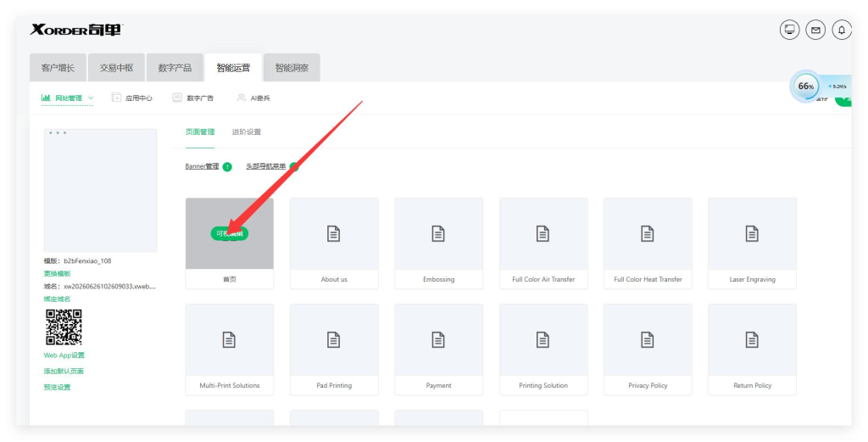Click the AD icon beside 数字广告
This screenshot has height=442, width=868.
click(177, 98)
